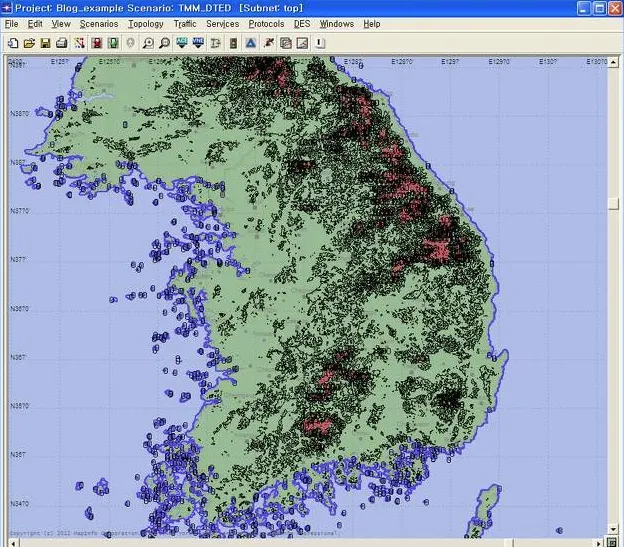Click the Zoom Out magnifier icon
This screenshot has width=624, height=547.
(164, 43)
